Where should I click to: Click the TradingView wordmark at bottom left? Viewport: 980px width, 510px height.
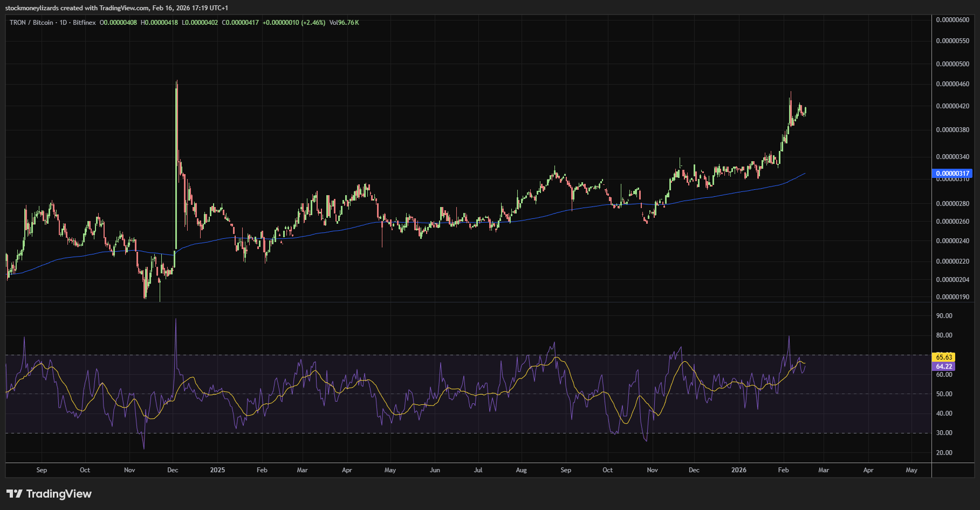(x=59, y=494)
